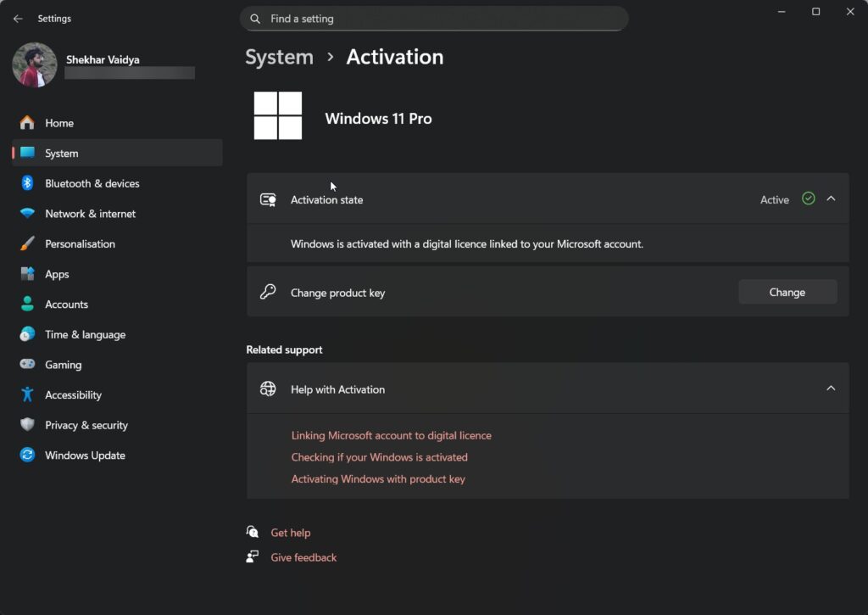This screenshot has height=615, width=868.
Task: Click the Change product key button
Action: (787, 292)
